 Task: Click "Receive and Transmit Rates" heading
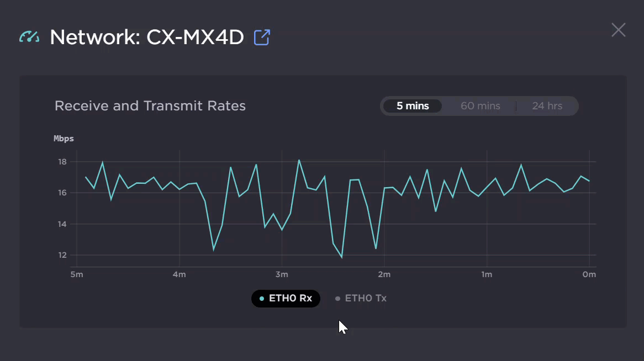coord(150,106)
